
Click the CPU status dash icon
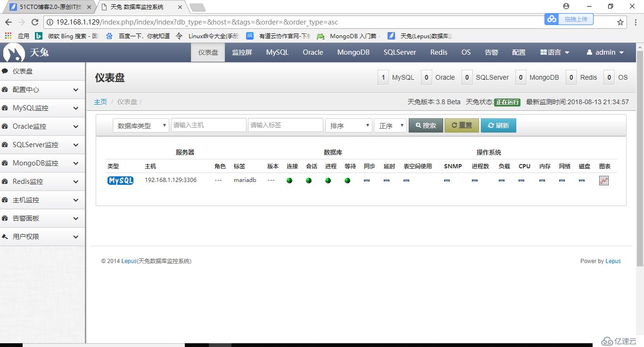pos(521,181)
